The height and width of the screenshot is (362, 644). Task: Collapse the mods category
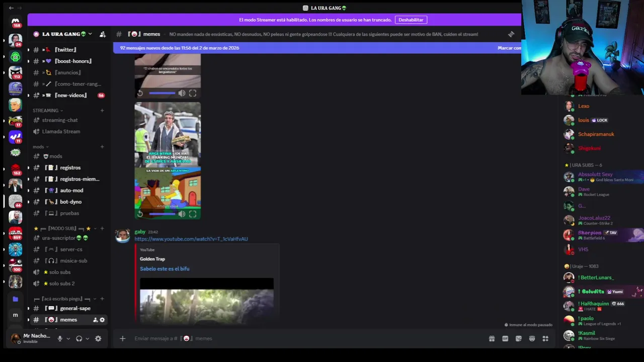point(40,146)
